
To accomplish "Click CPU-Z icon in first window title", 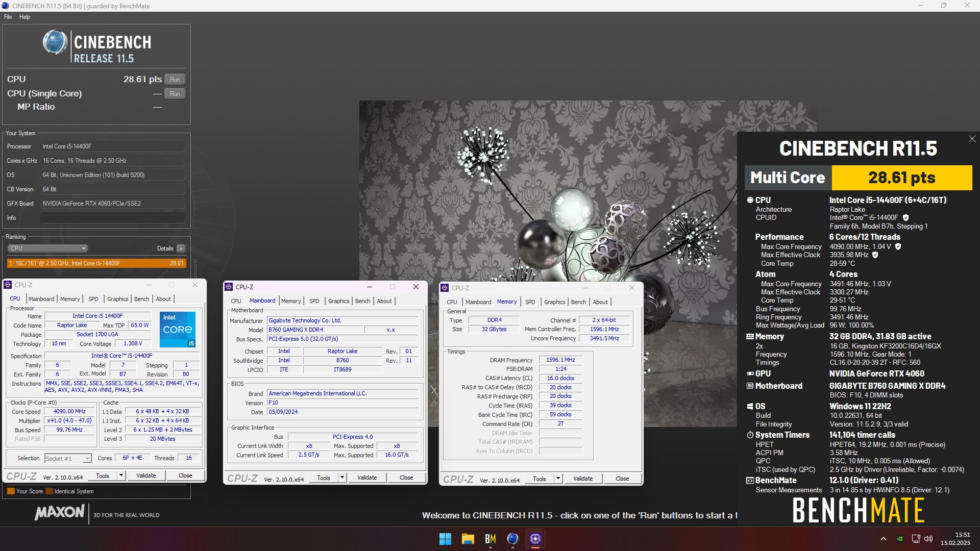I will [8, 285].
